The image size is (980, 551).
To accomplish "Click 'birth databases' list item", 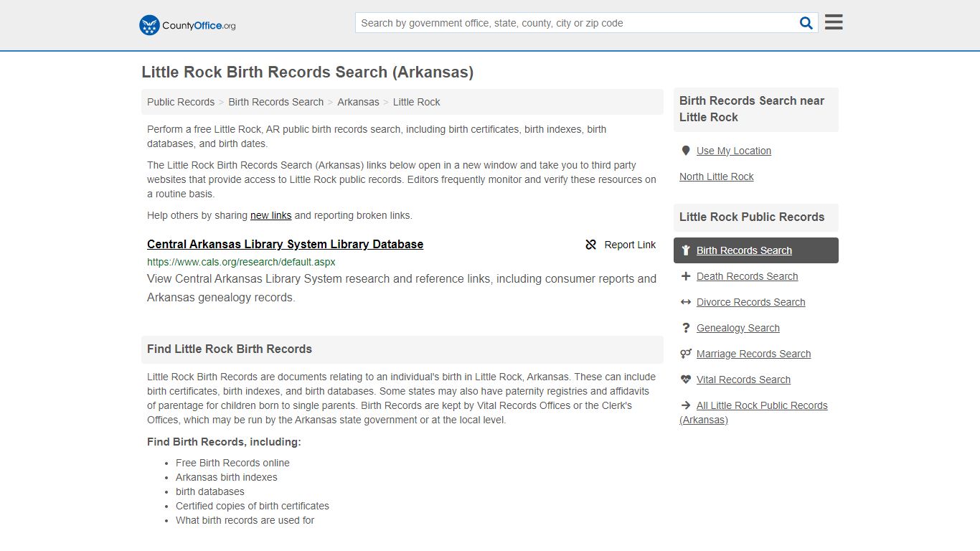I will coord(210,491).
